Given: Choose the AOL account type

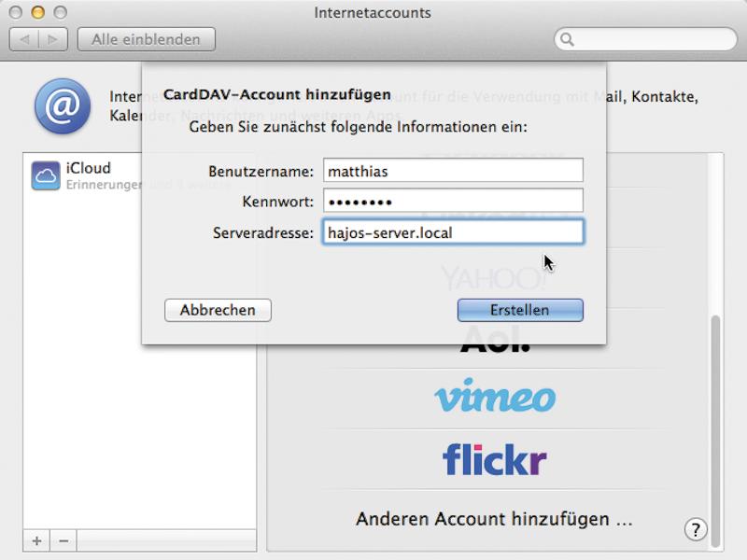Looking at the screenshot, I should [x=495, y=339].
